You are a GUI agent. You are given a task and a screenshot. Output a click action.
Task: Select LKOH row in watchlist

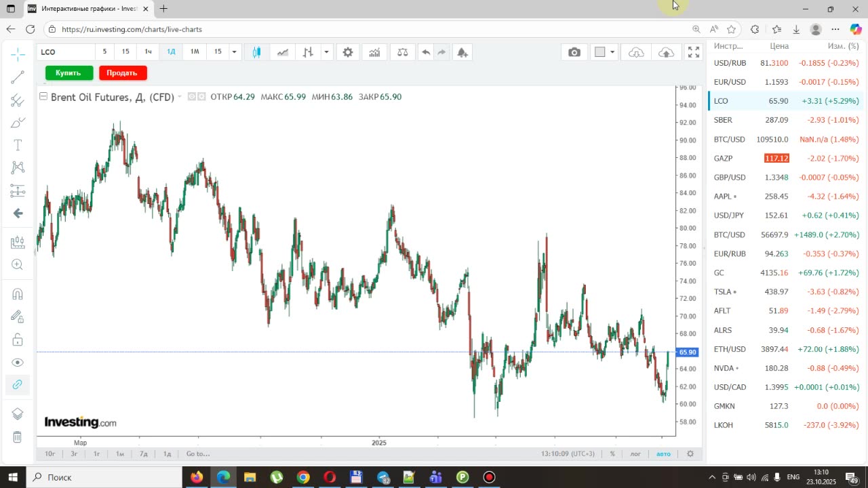(x=786, y=425)
